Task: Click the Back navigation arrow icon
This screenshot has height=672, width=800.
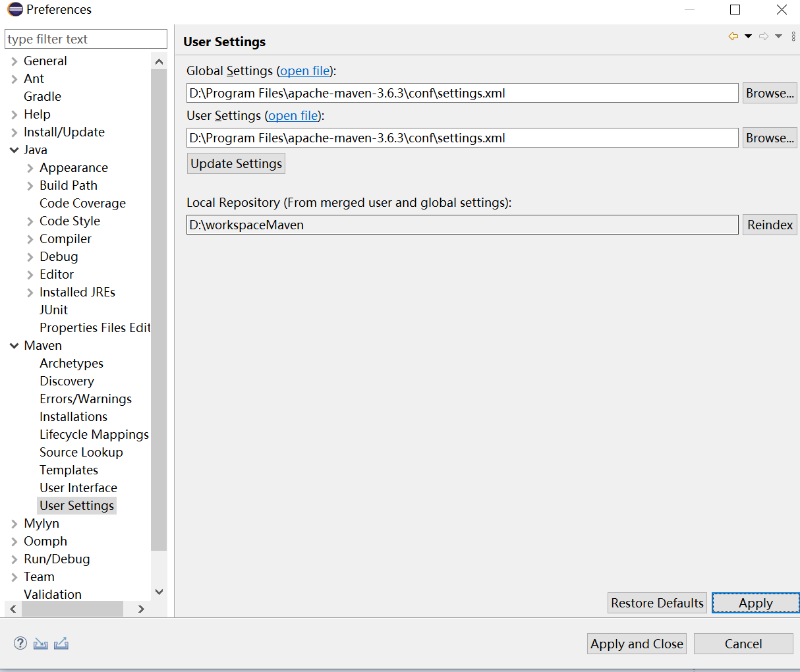Action: [x=733, y=36]
